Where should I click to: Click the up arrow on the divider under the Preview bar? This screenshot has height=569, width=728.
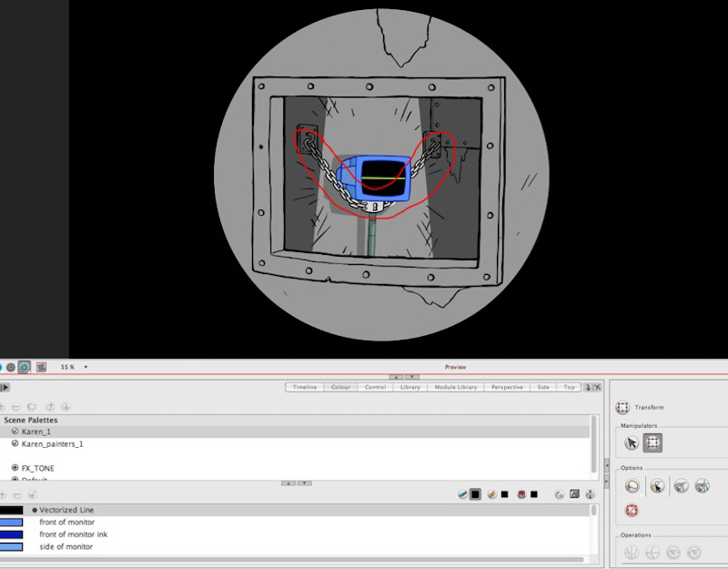[x=396, y=377]
